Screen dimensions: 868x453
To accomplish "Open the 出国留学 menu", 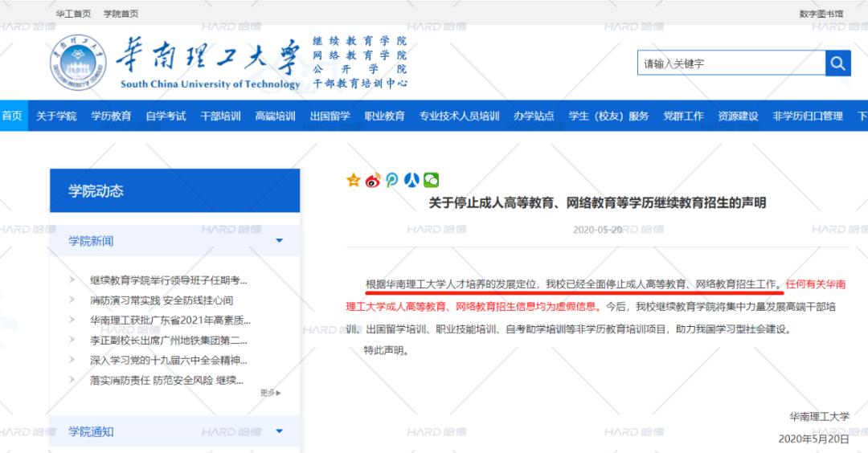I will [x=330, y=116].
